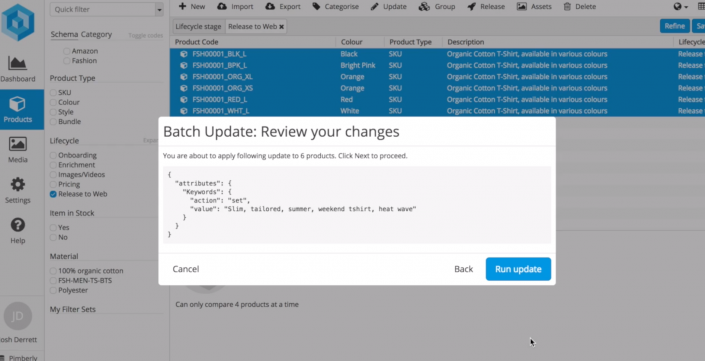
Task: Click the product icon for FSH00001_ORG_XL
Action: (183, 76)
